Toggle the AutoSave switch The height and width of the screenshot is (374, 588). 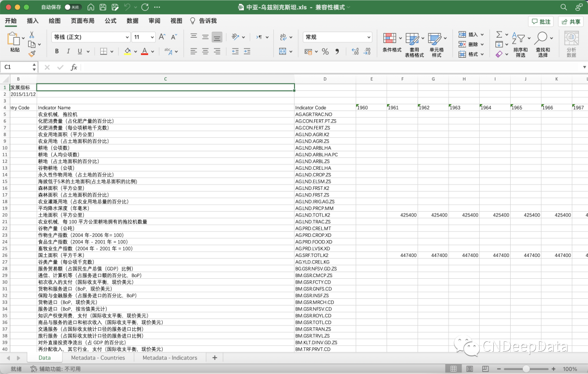(73, 7)
